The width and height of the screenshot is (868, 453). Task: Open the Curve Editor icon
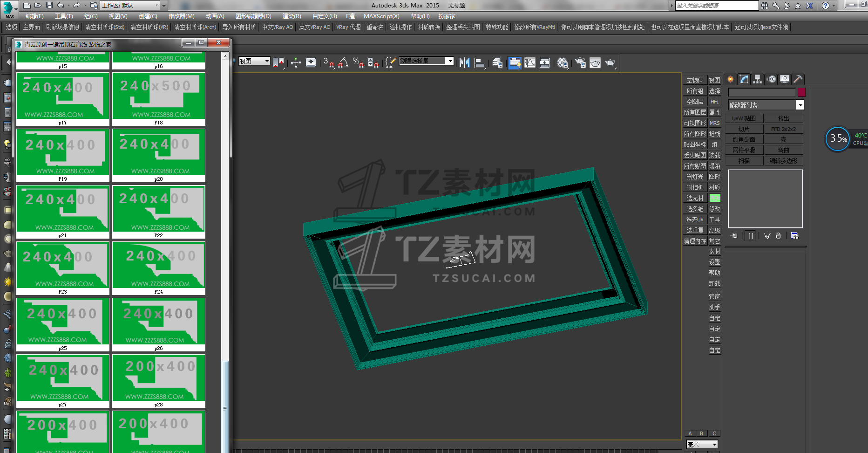point(530,62)
